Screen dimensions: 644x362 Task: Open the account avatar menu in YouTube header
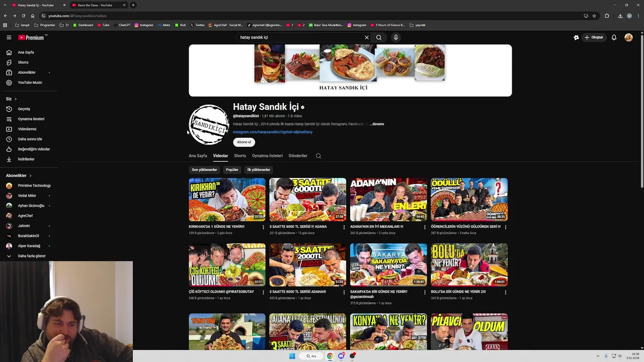[x=628, y=37]
